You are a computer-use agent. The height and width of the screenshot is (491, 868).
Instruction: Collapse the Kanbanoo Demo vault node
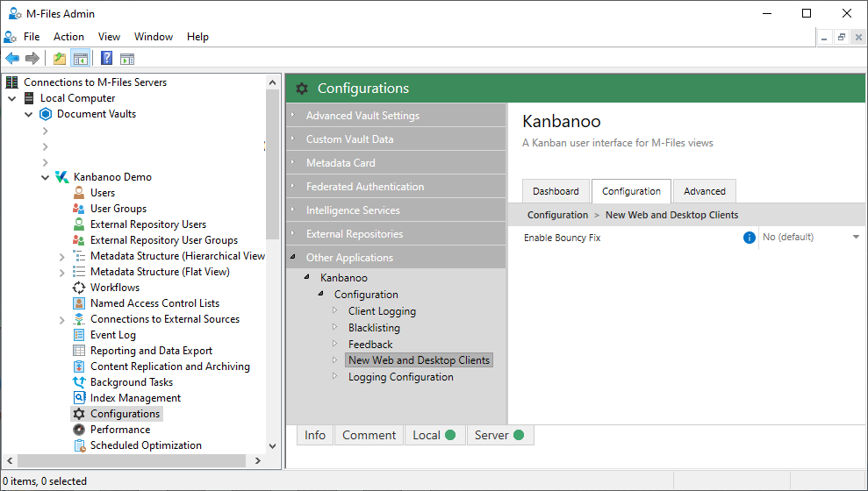46,177
